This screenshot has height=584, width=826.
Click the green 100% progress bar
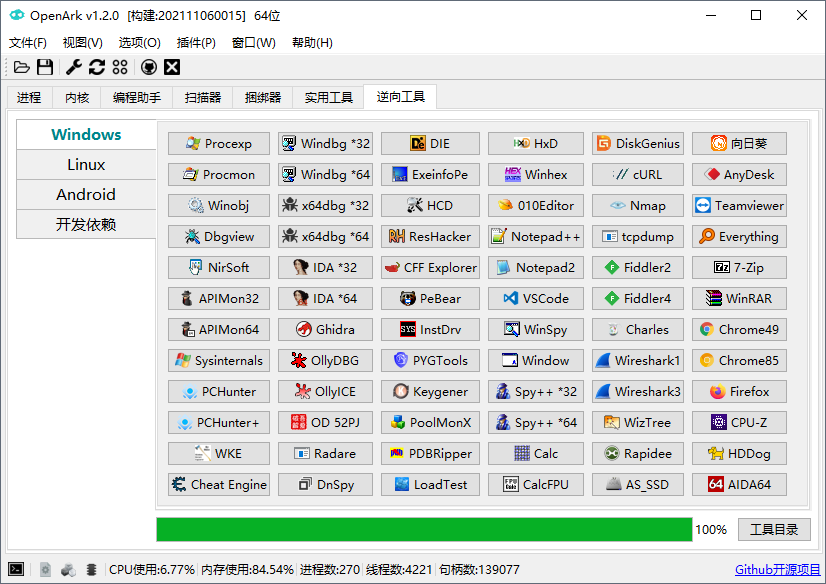(x=425, y=529)
